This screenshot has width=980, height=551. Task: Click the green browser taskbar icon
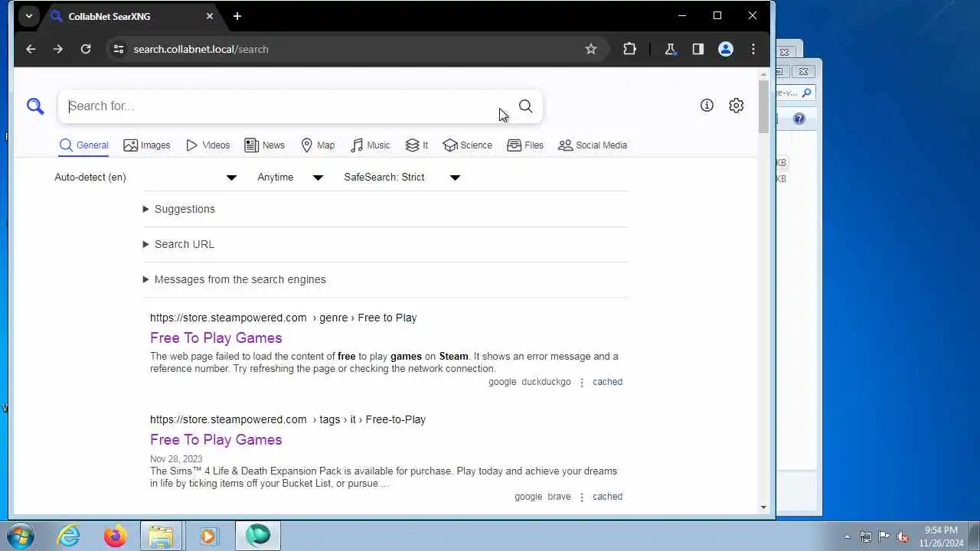[258, 536]
